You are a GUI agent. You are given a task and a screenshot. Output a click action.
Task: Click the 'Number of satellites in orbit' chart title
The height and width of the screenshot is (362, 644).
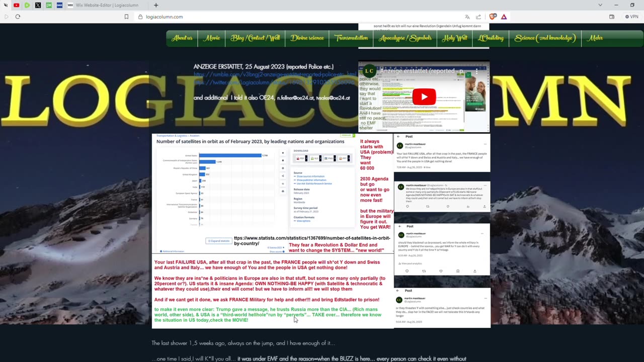tap(250, 141)
